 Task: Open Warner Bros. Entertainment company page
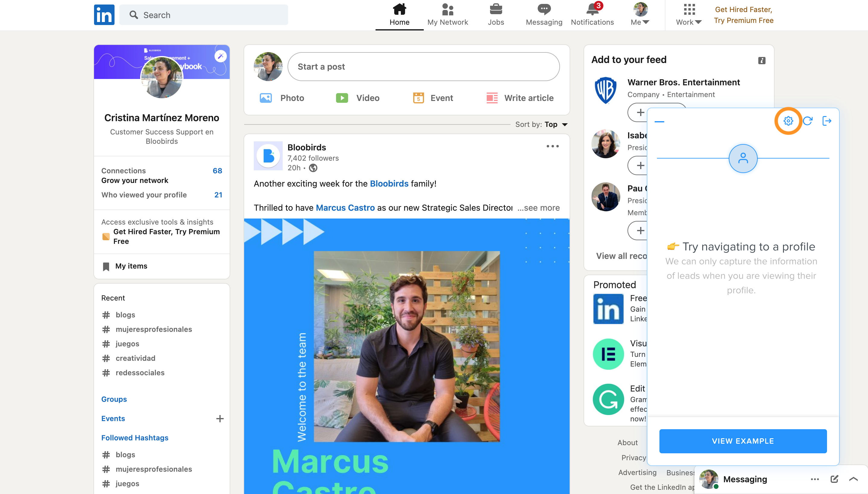pyautogui.click(x=683, y=82)
